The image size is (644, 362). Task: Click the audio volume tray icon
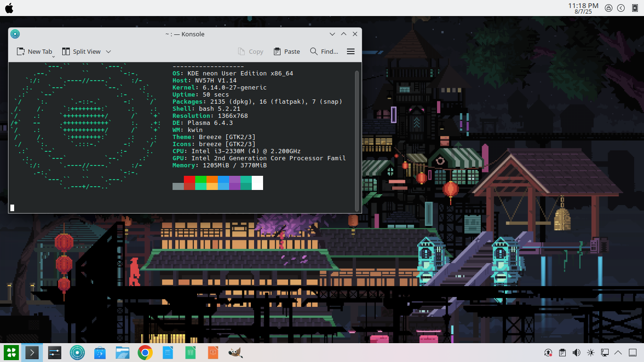[576, 353]
